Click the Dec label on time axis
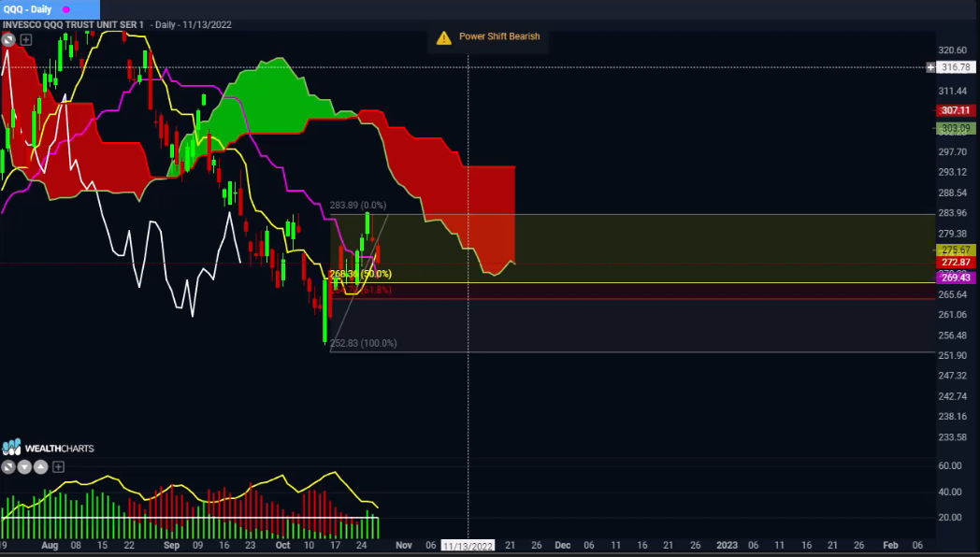 [563, 545]
